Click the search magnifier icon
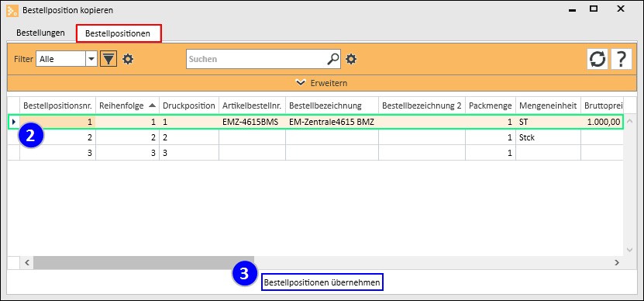The width and height of the screenshot is (644, 301). point(332,59)
